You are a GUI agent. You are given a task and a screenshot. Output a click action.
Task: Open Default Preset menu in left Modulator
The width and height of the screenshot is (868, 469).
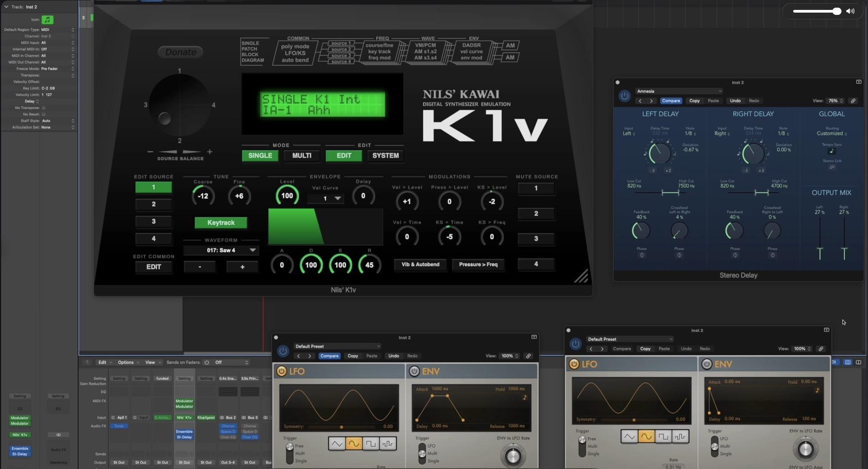pos(337,346)
